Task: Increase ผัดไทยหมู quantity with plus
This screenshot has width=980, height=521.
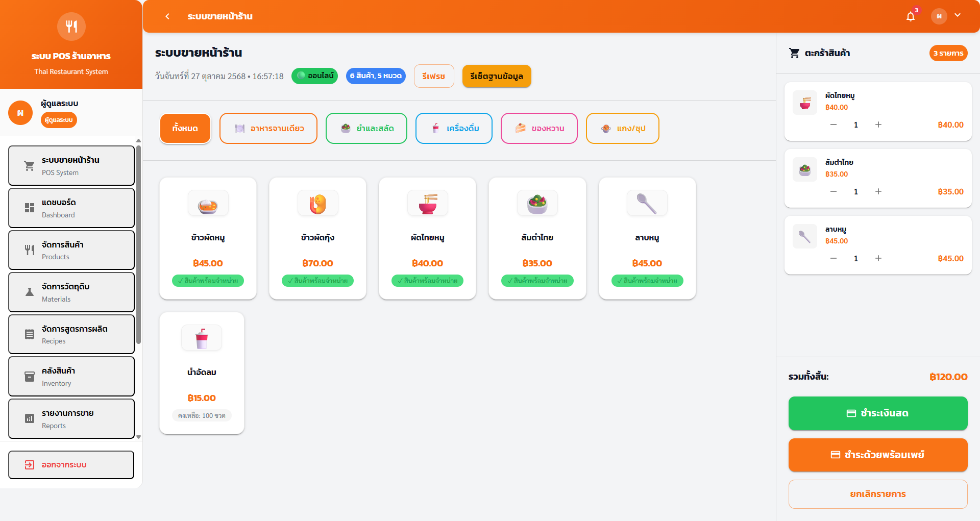Action: coord(878,125)
